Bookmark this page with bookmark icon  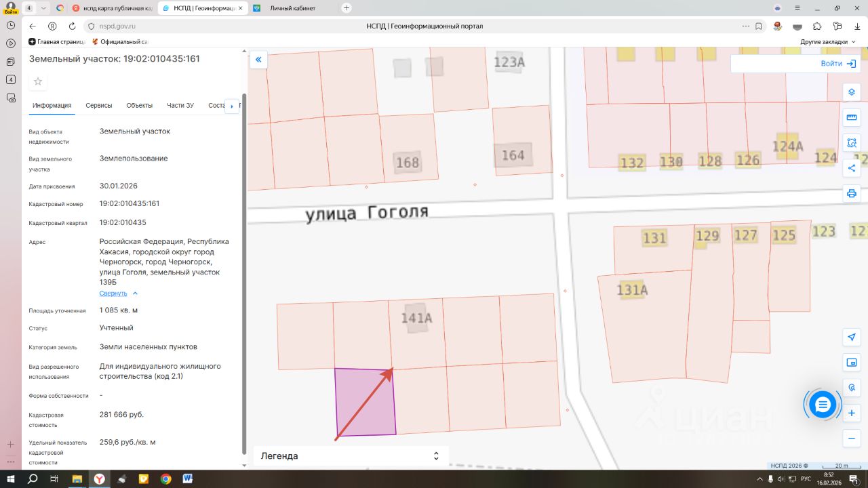tap(758, 26)
